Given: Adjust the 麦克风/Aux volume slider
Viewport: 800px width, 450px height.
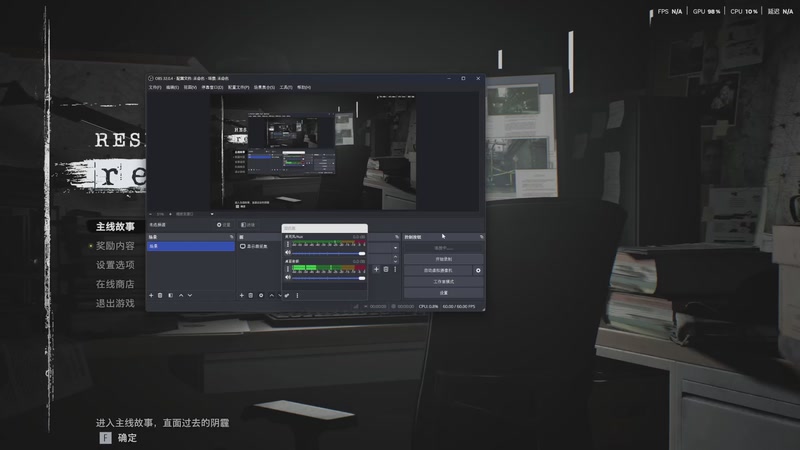Looking at the screenshot, I should pos(329,253).
